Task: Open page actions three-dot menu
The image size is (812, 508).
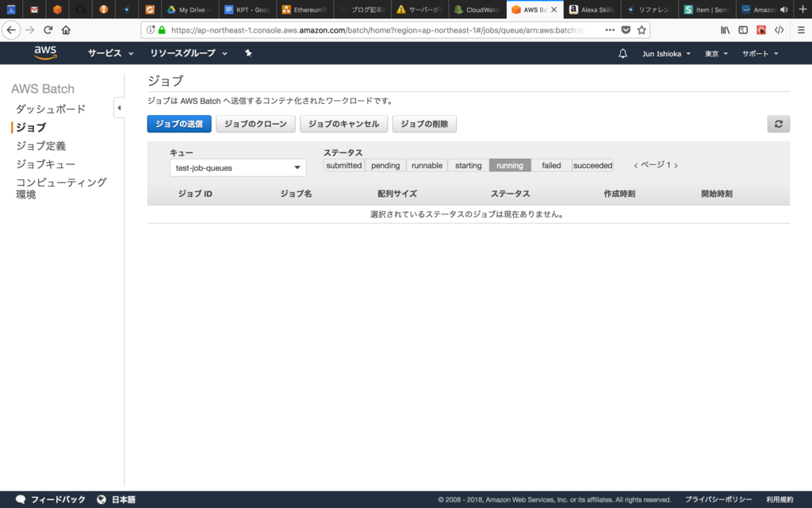Action: pos(610,30)
